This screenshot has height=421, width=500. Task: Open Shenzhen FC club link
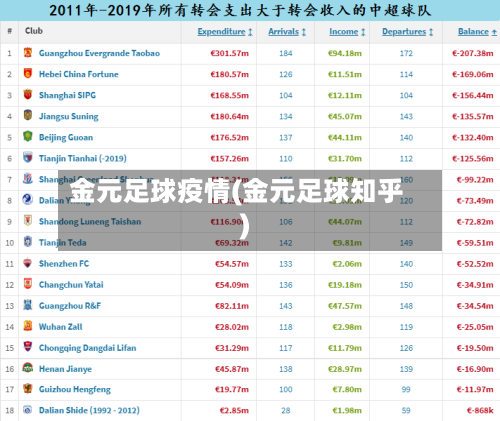pyautogui.click(x=64, y=264)
